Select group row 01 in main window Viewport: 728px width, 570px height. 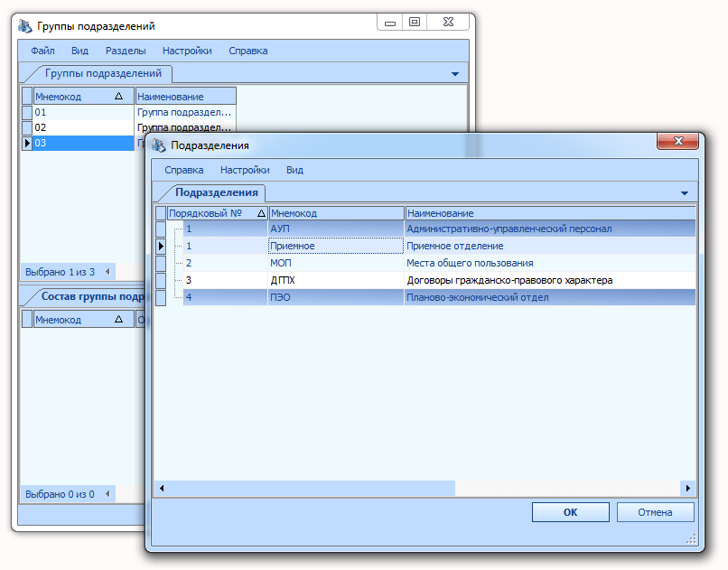coord(135,112)
